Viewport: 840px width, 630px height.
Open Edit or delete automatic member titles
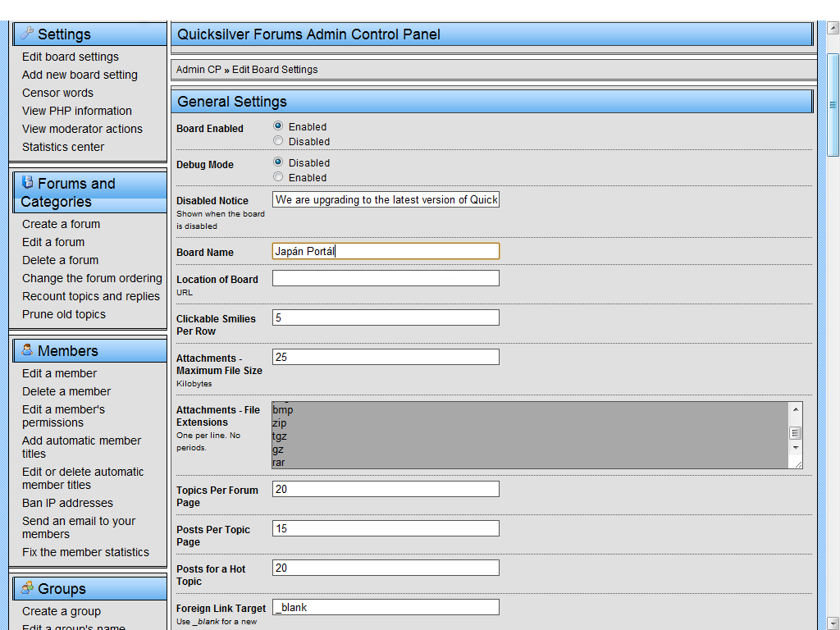83,478
